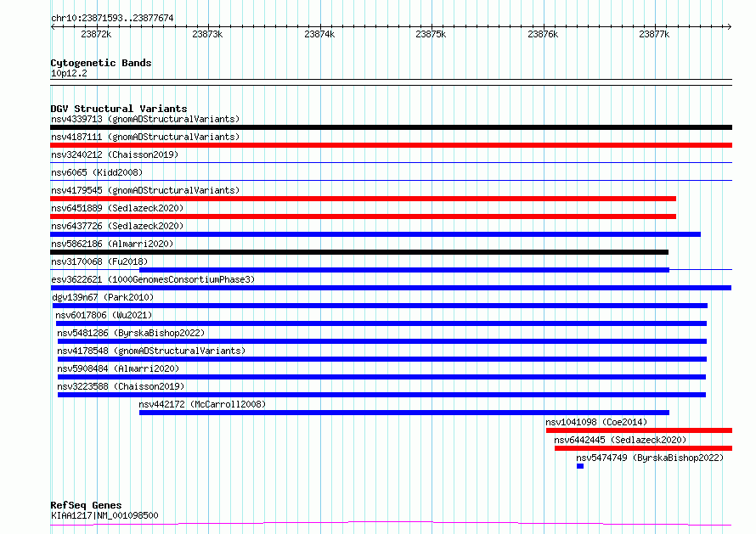The width and height of the screenshot is (756, 534).
Task: Open the KIAA1217|NM_001098500 gene label
Action: pos(104,515)
